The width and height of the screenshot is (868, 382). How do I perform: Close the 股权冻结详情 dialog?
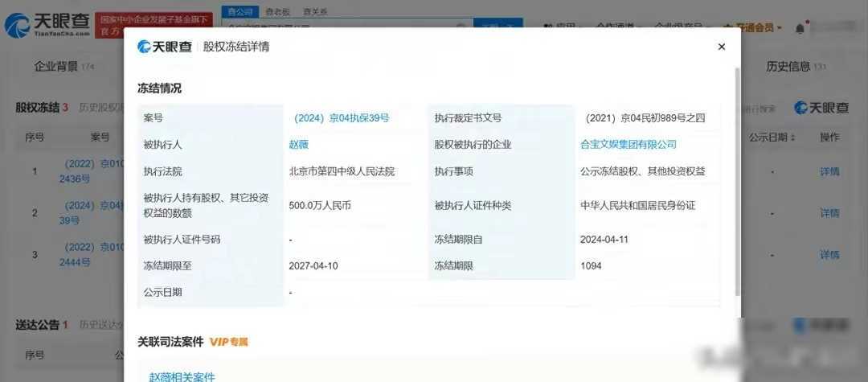coord(721,47)
